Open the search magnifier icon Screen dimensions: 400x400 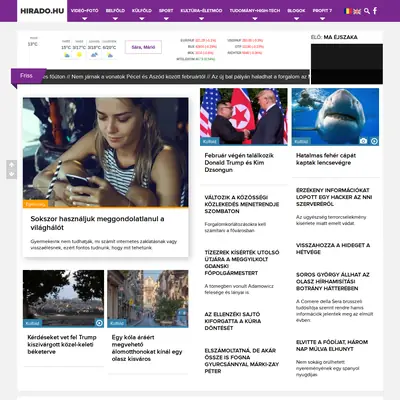[x=367, y=11]
